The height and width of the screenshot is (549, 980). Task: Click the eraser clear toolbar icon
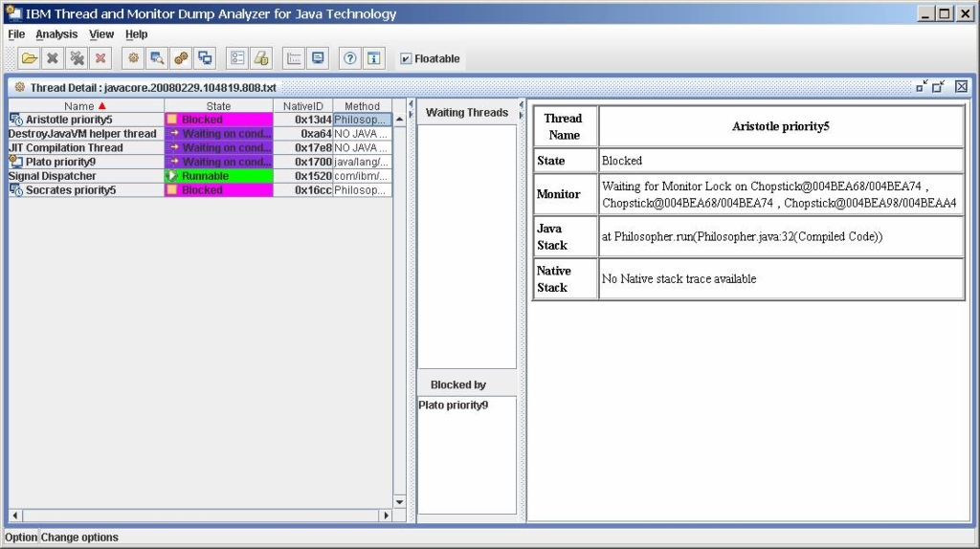click(x=261, y=58)
